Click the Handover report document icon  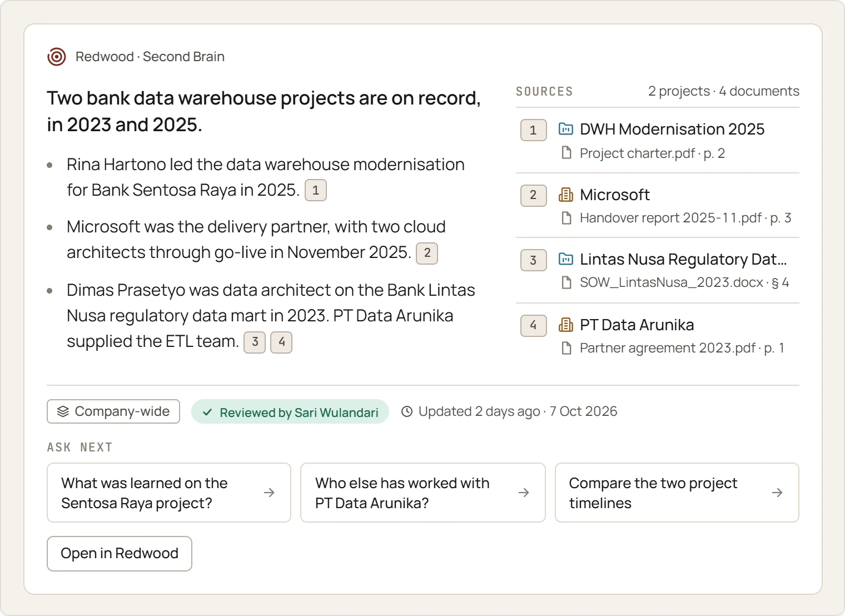566,218
